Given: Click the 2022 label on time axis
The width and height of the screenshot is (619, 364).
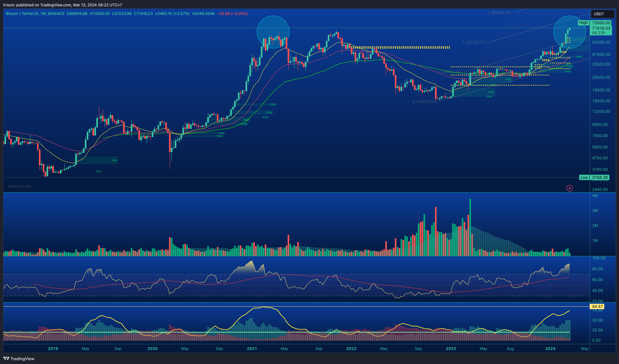Looking at the screenshot, I should (351, 349).
